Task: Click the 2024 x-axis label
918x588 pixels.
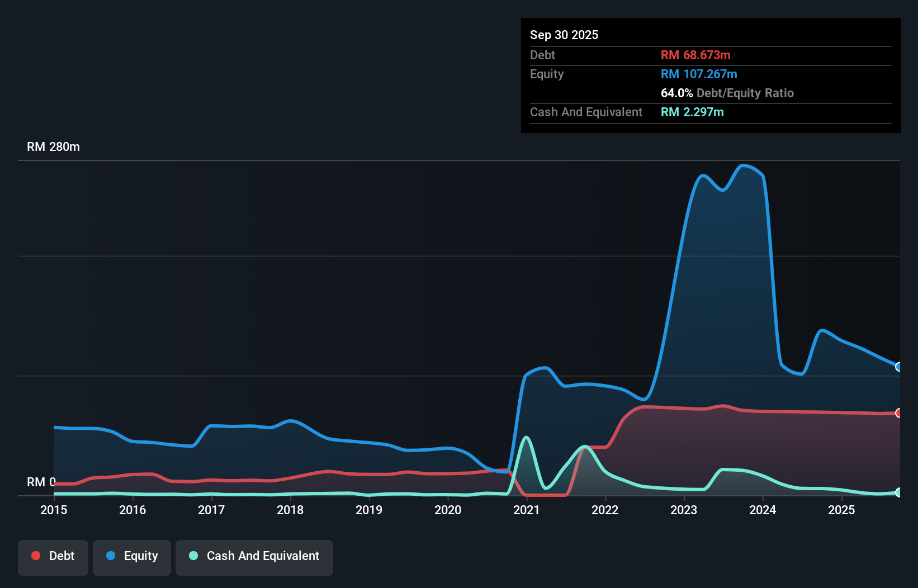Action: pyautogui.click(x=763, y=510)
